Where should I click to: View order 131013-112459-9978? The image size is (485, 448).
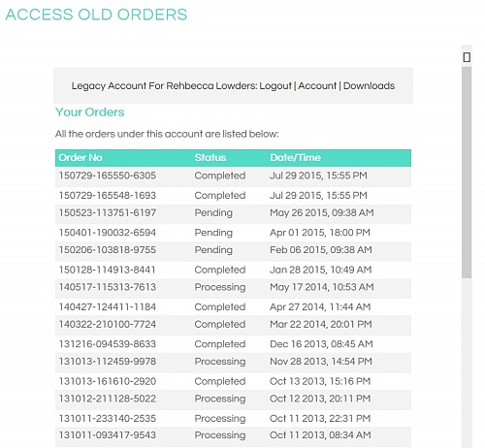(x=108, y=362)
